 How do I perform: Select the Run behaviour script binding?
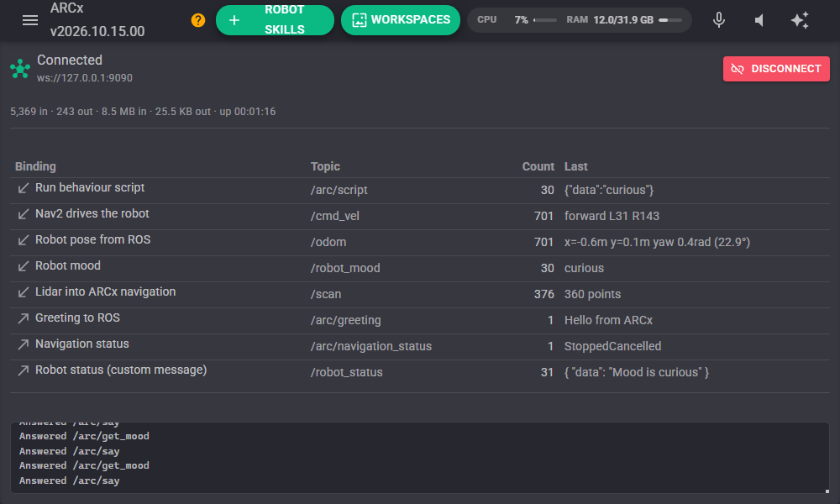pyautogui.click(x=90, y=187)
